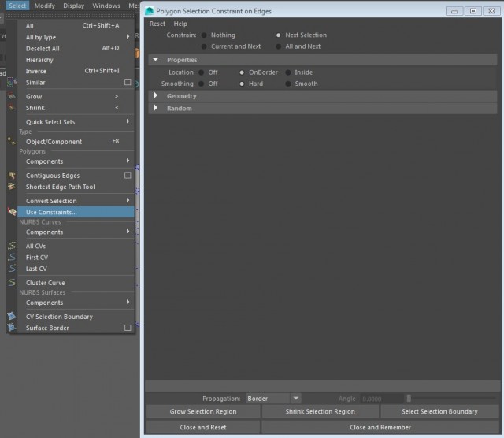The height and width of the screenshot is (438, 504).
Task: Click the Angle value input field
Action: [380, 399]
